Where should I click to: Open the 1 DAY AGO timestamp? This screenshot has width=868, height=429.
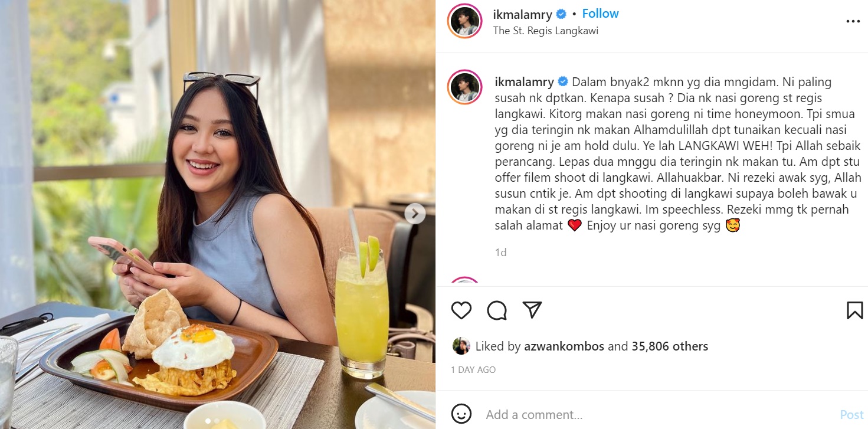click(x=473, y=370)
